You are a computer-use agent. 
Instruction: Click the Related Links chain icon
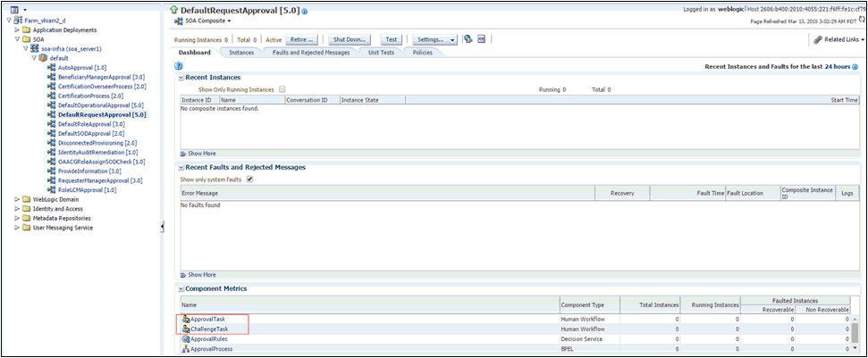click(x=818, y=40)
